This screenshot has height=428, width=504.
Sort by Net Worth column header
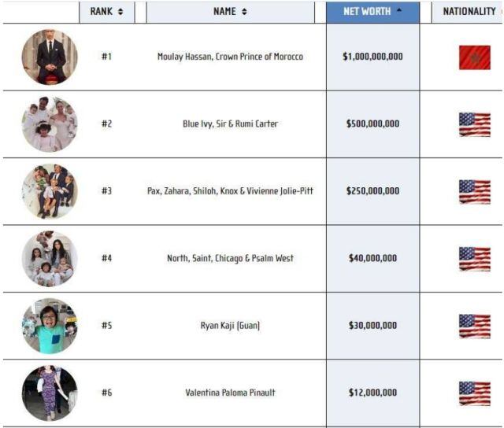pos(372,12)
